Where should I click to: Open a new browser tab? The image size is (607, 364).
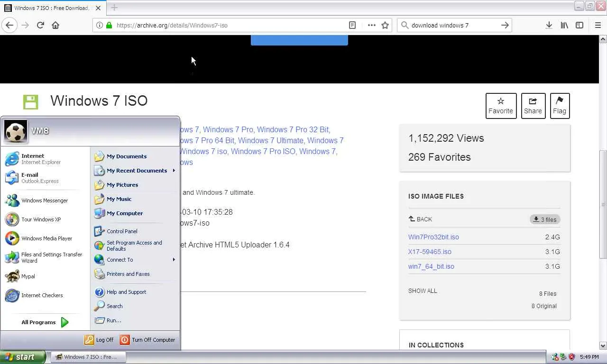[114, 8]
